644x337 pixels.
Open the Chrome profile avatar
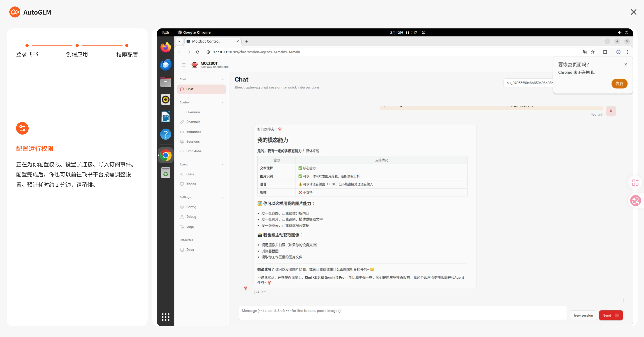pyautogui.click(x=618, y=52)
